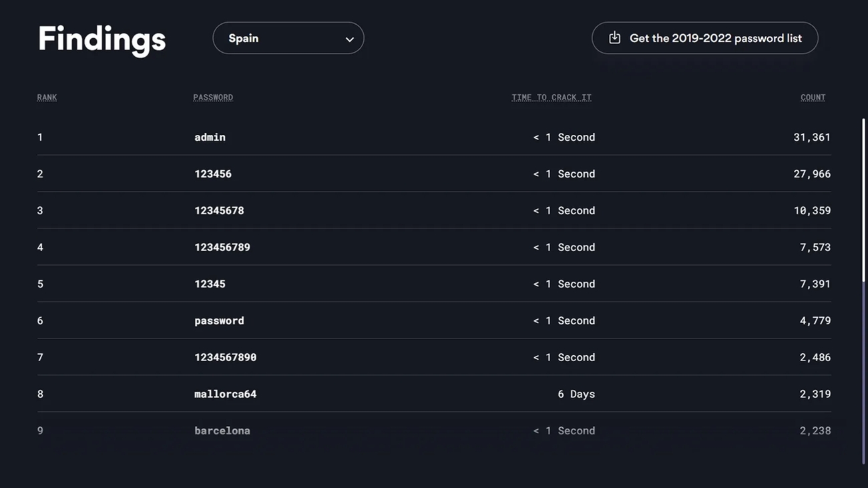Select the 123456 password entry
Viewport: 868px width, 488px height.
(213, 174)
